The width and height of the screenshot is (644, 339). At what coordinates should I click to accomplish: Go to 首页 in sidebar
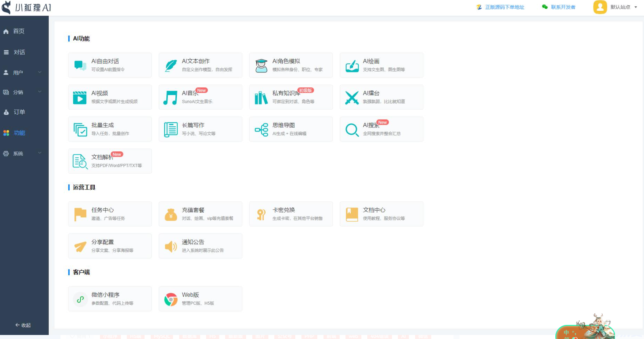click(19, 31)
